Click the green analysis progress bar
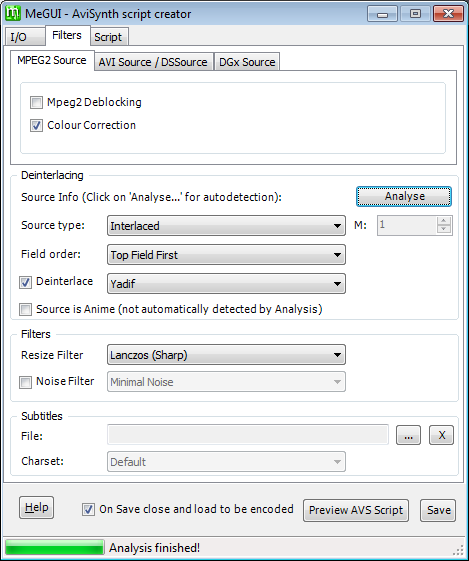469x561 pixels. pos(55,548)
